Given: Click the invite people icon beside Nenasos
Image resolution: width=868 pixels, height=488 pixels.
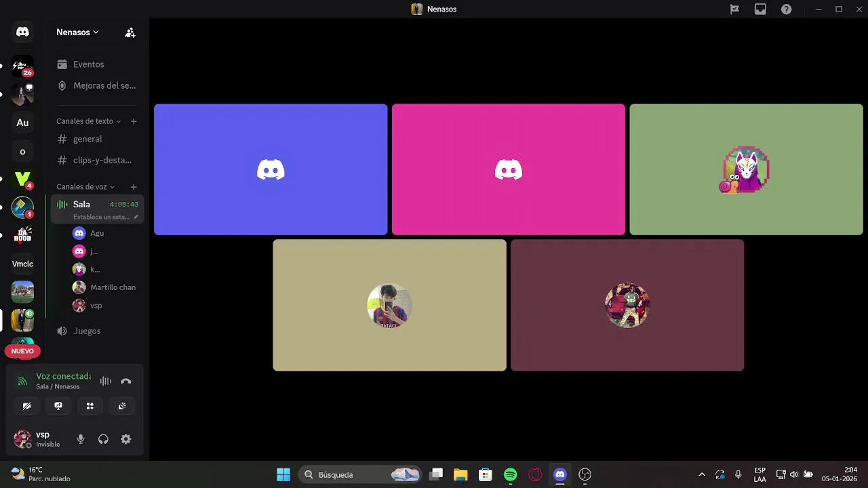Looking at the screenshot, I should coord(130,33).
